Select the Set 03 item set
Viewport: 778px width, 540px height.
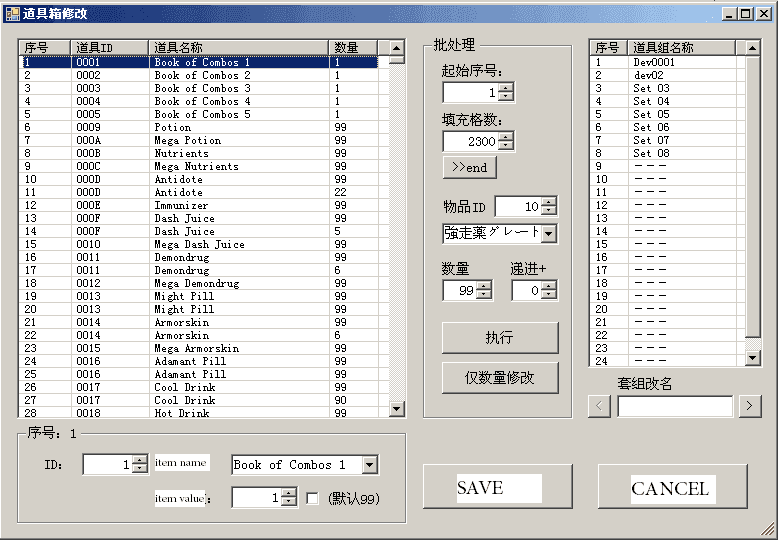[667, 88]
